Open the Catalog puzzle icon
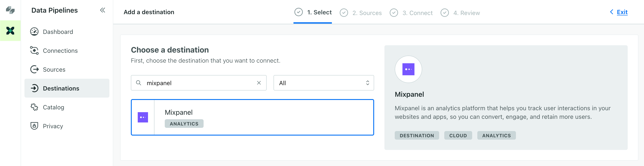The width and height of the screenshot is (644, 166). coord(34,107)
